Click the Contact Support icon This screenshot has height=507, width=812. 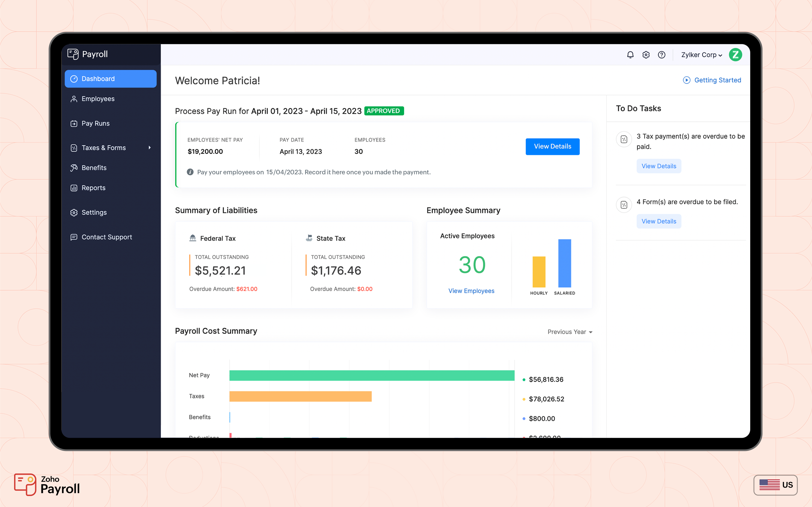click(74, 237)
